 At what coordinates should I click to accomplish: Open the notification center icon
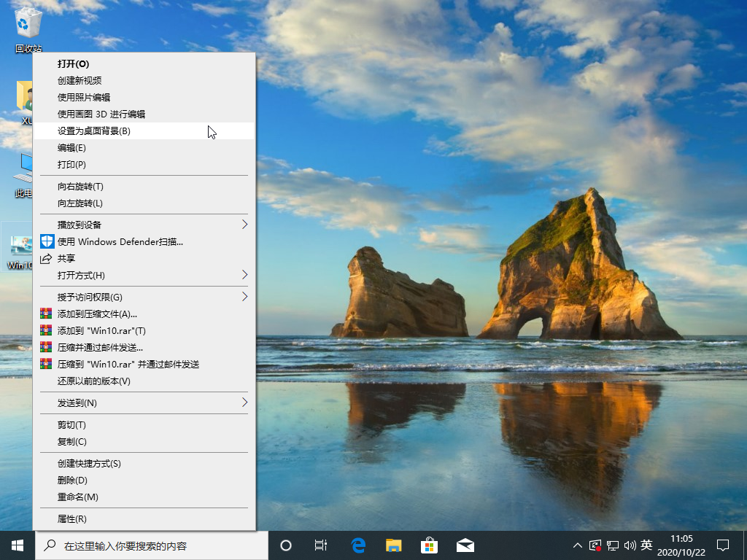click(723, 545)
